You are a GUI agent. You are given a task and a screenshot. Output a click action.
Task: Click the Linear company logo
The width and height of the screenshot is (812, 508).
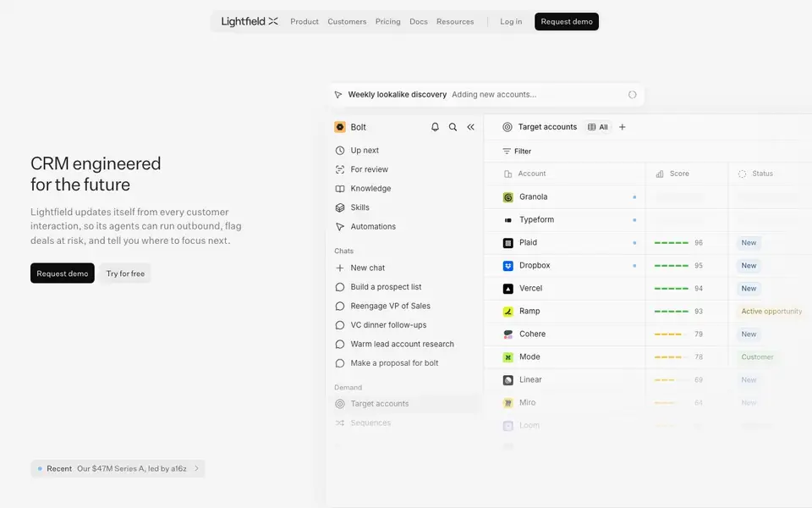click(x=508, y=380)
